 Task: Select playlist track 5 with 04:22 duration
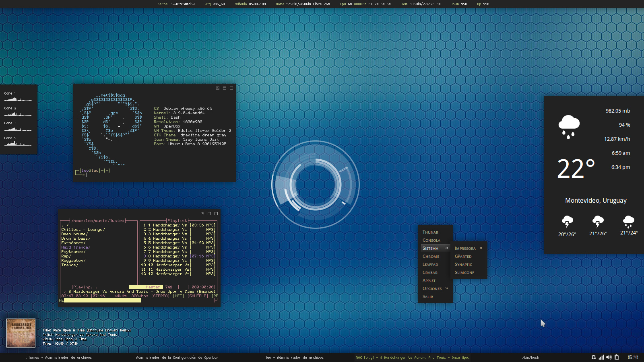tap(178, 243)
